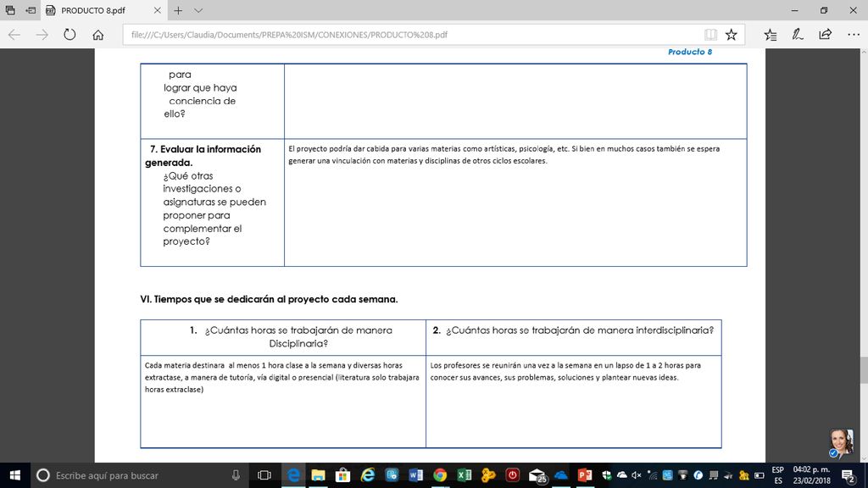
Task: Open Word from taskbar
Action: click(x=415, y=475)
